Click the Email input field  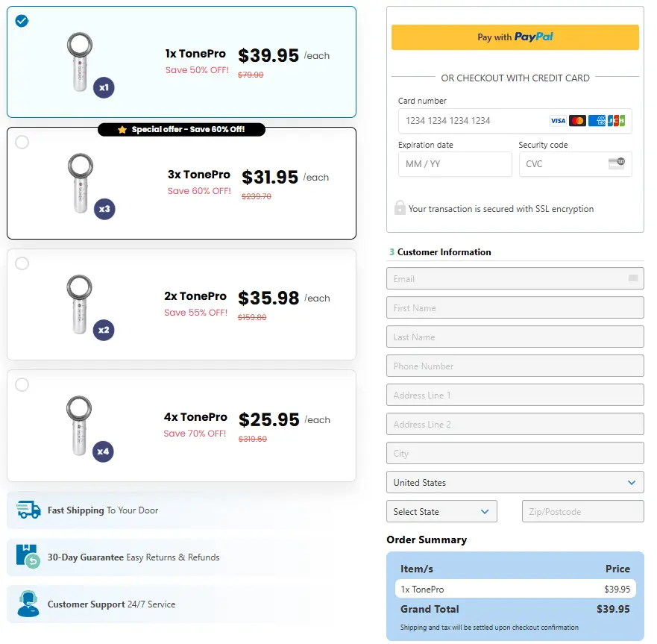pos(515,278)
